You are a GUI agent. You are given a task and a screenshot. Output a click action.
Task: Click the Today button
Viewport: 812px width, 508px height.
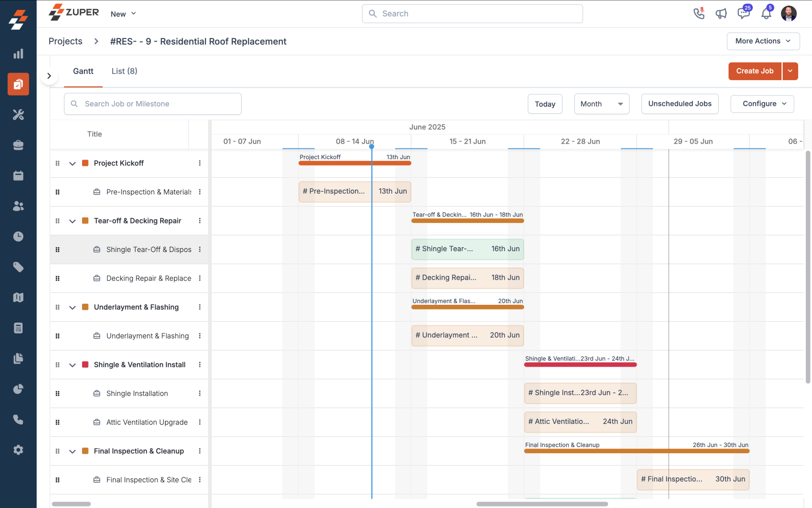click(x=545, y=104)
